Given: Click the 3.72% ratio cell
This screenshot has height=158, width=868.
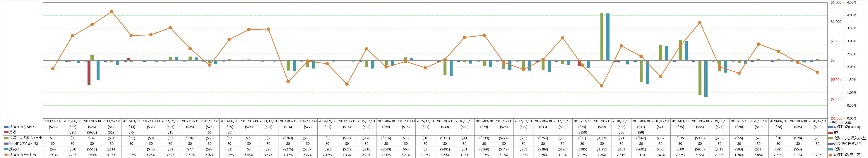Looking at the screenshot, I should [700, 155].
